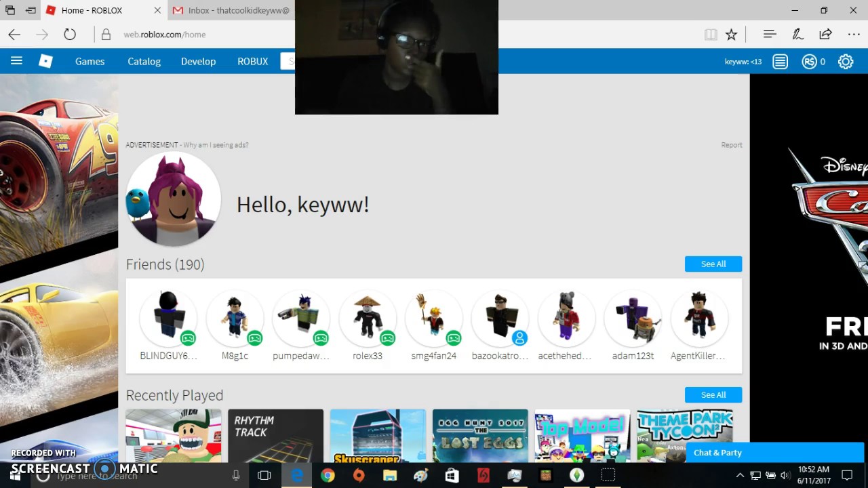Make a web note
This screenshot has width=868, height=488.
[x=798, y=35]
